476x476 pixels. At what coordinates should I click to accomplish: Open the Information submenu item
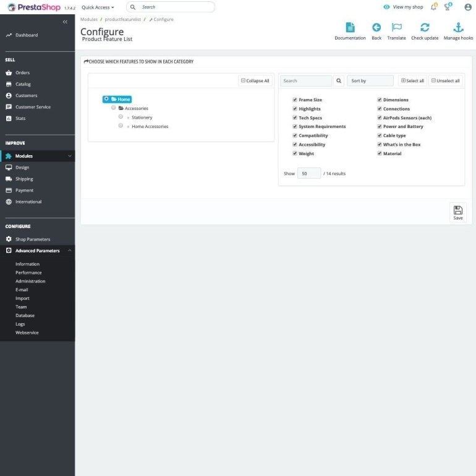point(27,264)
